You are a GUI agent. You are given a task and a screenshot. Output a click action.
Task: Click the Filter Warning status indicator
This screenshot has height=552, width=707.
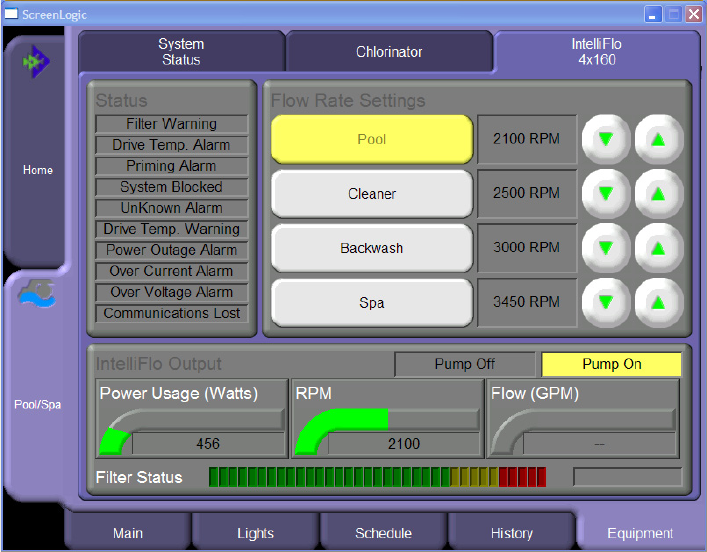(x=171, y=124)
